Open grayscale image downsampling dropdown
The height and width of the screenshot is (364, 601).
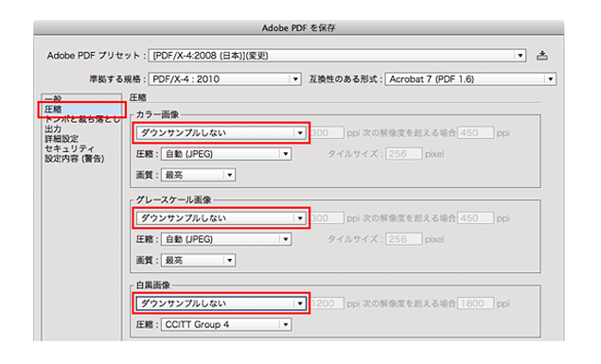pos(221,218)
